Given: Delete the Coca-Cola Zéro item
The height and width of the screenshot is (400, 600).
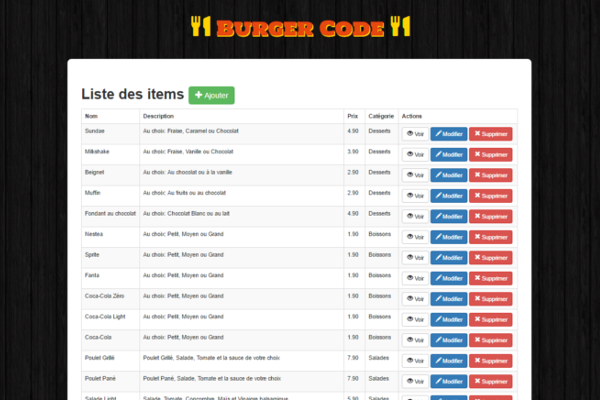Looking at the screenshot, I should pos(490,299).
